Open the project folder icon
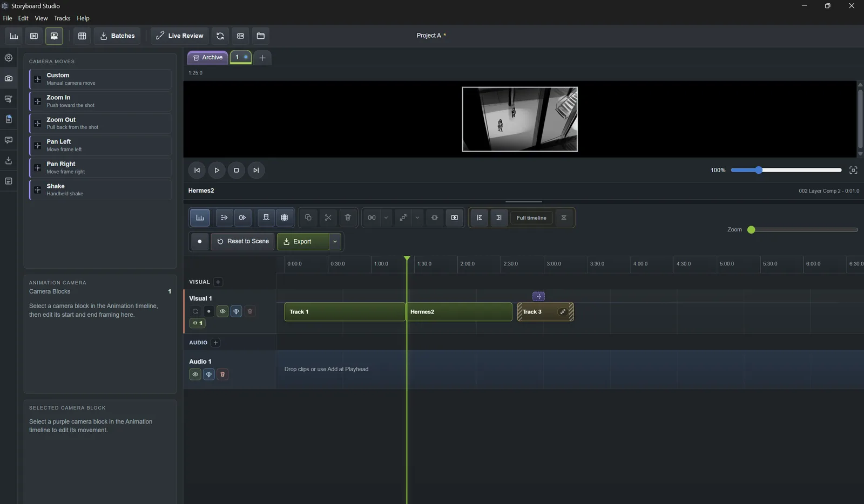Viewport: 864px width, 504px height. click(x=261, y=36)
